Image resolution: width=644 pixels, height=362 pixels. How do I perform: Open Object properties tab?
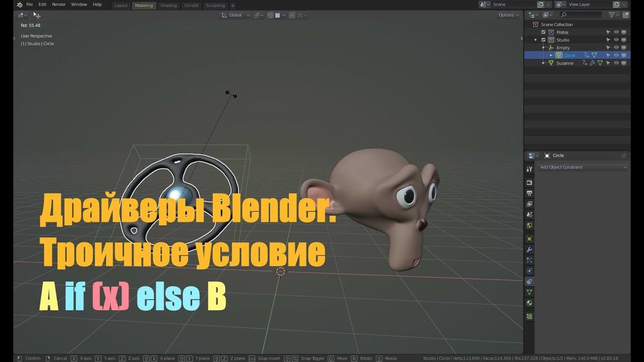(529, 239)
